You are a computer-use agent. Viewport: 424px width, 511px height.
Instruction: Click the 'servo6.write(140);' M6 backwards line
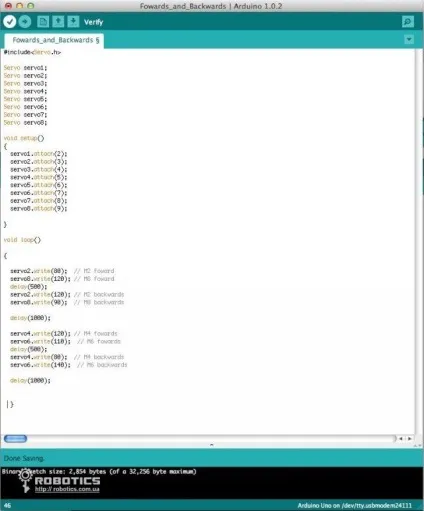click(x=69, y=365)
